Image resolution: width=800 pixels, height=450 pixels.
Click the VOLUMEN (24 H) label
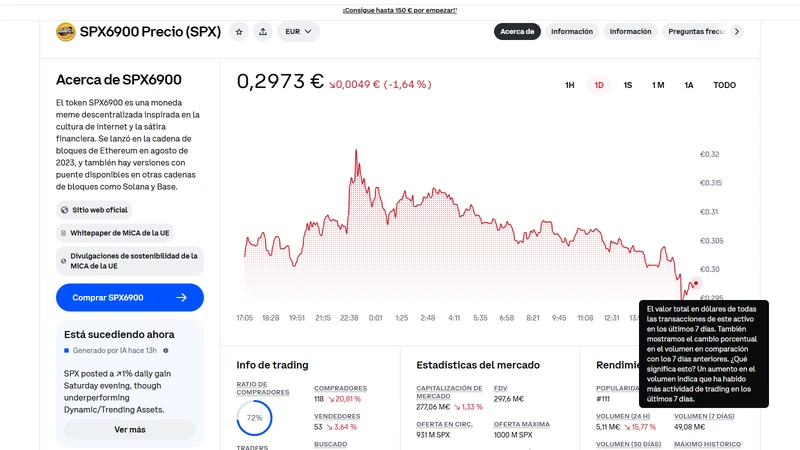point(623,416)
